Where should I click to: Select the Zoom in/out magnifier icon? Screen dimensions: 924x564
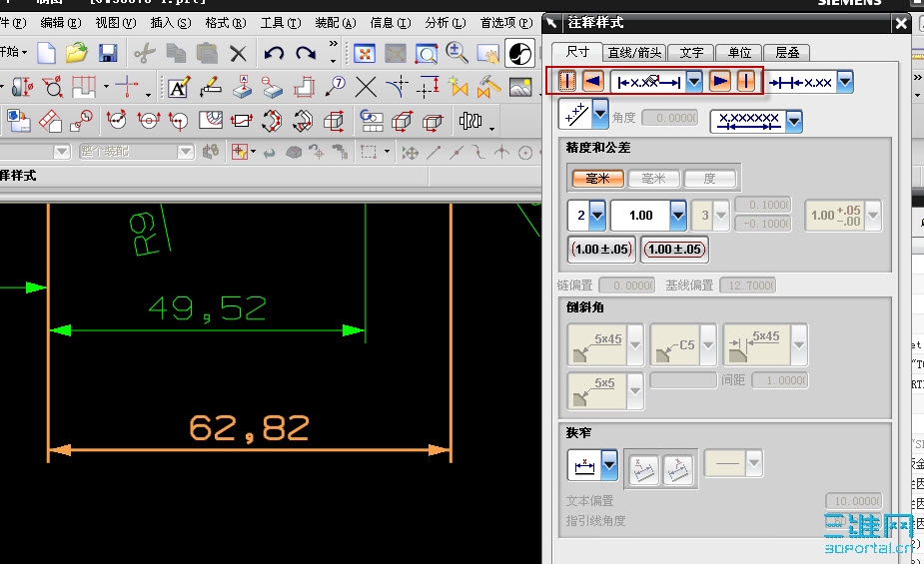[x=457, y=53]
